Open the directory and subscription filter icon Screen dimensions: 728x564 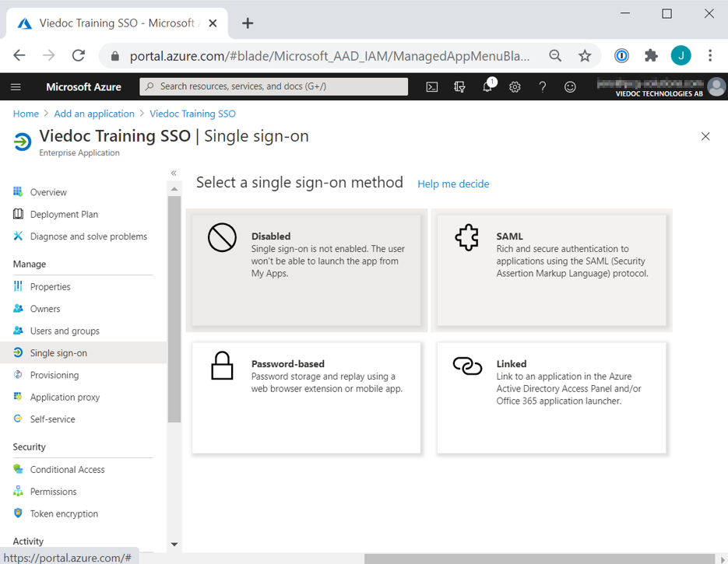[x=459, y=87]
